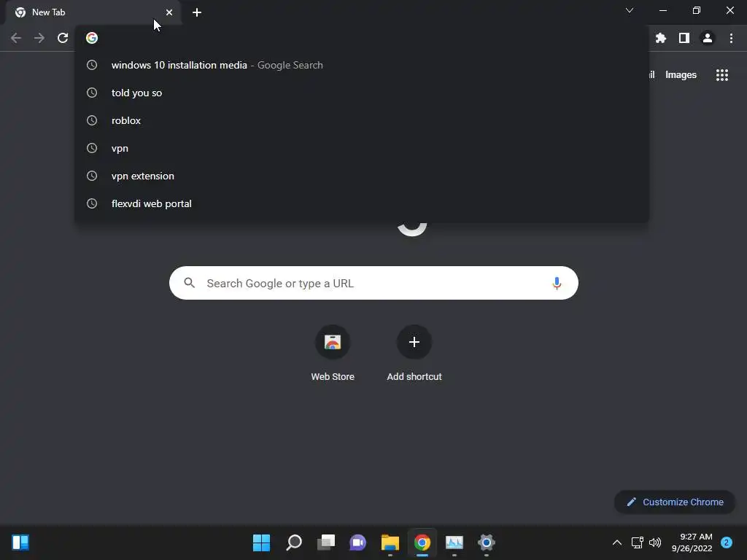Click the 'Search Google or type a URL' box
This screenshot has height=560, width=747.
point(373,283)
